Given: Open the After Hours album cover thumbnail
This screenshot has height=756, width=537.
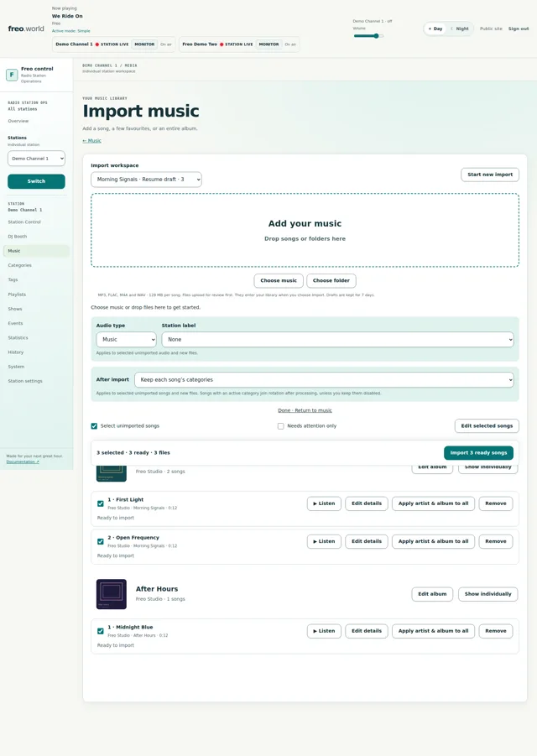Looking at the screenshot, I should point(112,594).
